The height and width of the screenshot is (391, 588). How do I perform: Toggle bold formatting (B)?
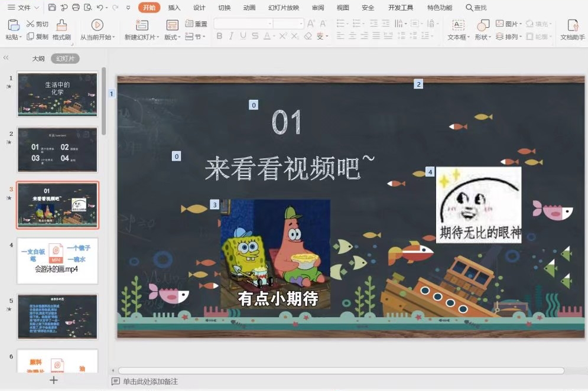[x=219, y=36]
